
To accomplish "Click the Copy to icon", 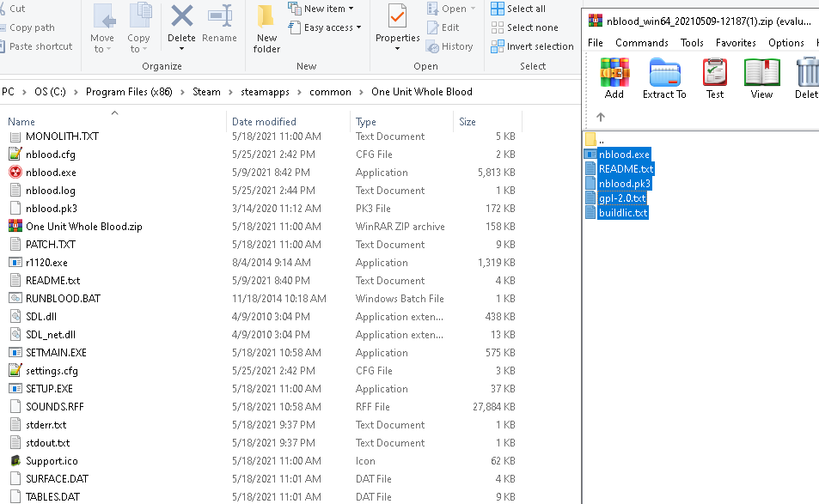I will pyautogui.click(x=140, y=16).
